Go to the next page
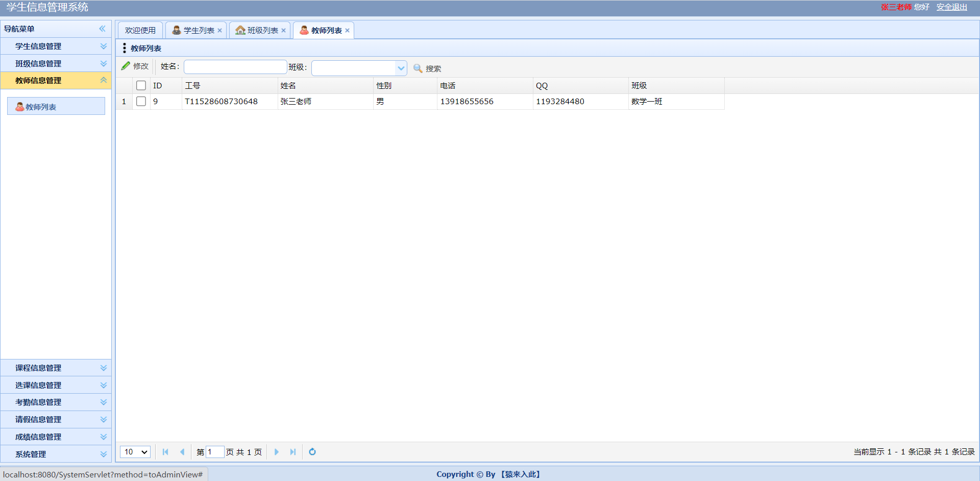This screenshot has height=481, width=980. [276, 452]
